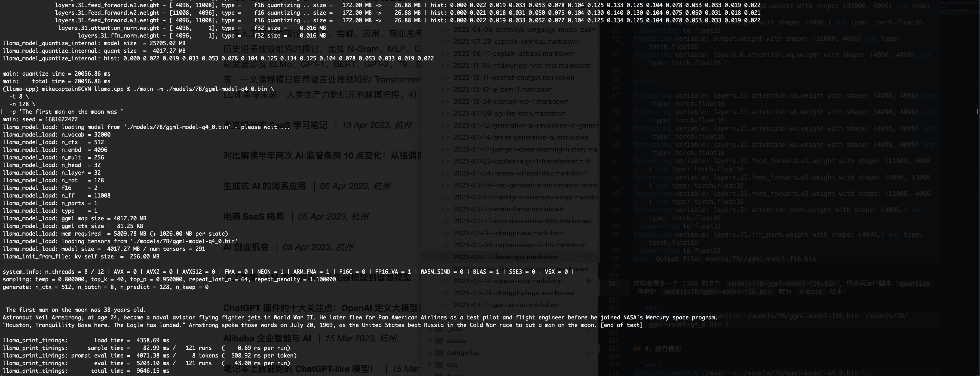This screenshot has height=376, width=980.
Task: Click editor line number 101
Action: point(614,283)
